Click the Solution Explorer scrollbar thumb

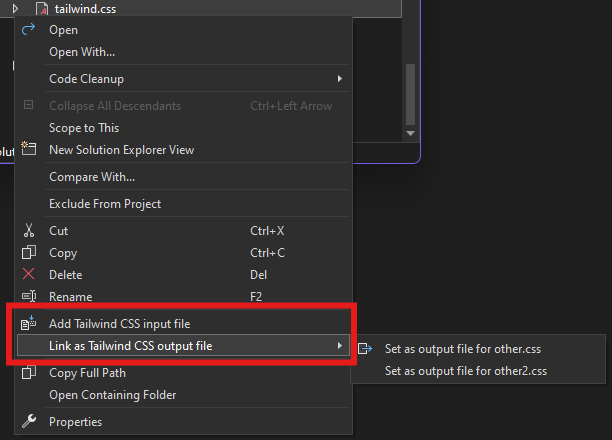(x=410, y=94)
